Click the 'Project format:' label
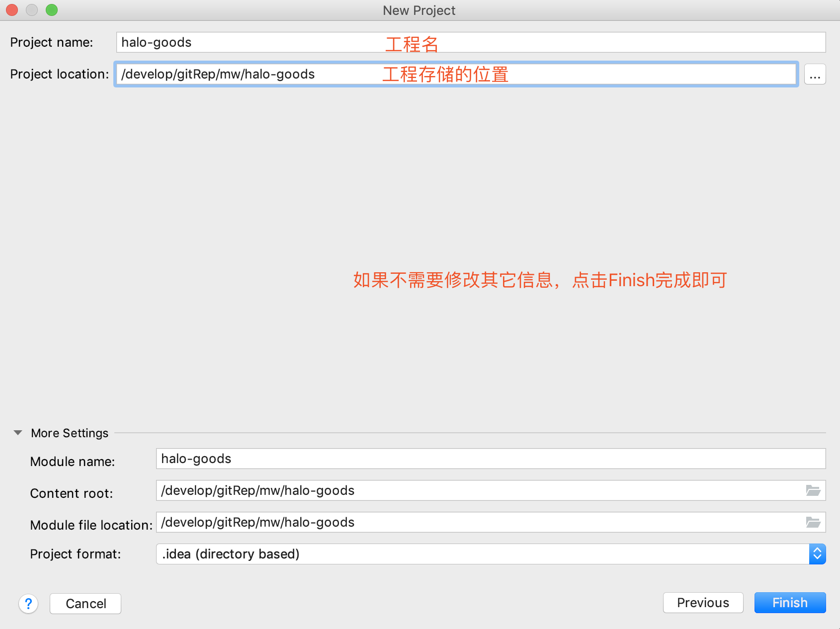This screenshot has height=629, width=840. click(x=76, y=554)
